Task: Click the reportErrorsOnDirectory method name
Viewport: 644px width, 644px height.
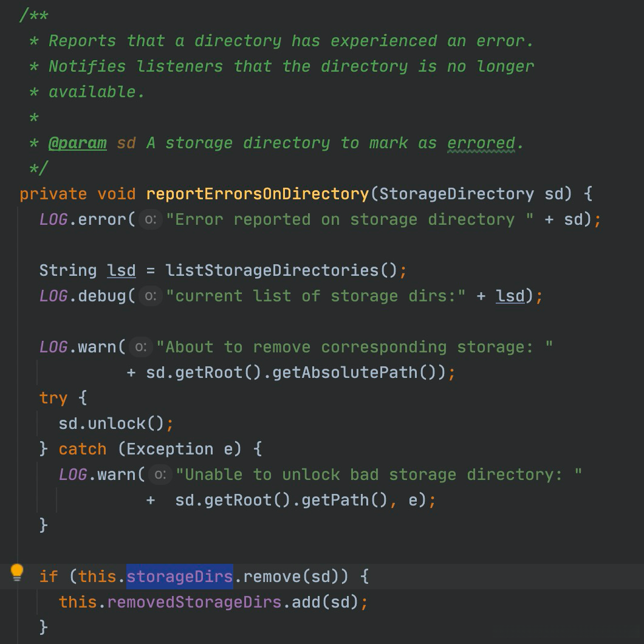Action: [x=258, y=194]
